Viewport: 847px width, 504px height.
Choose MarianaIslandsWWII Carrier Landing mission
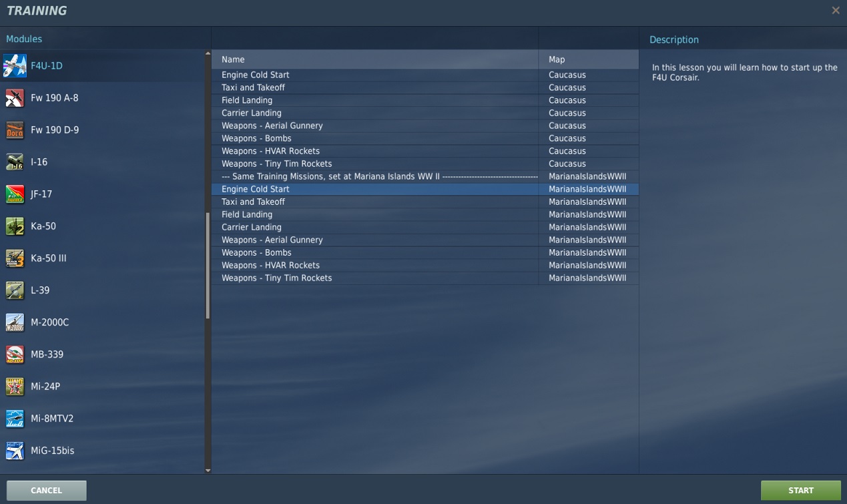252,227
